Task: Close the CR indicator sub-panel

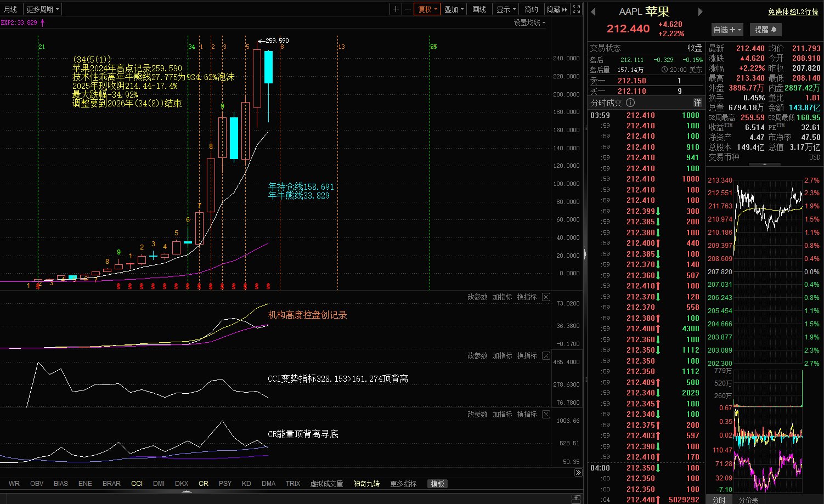Action: point(546,414)
